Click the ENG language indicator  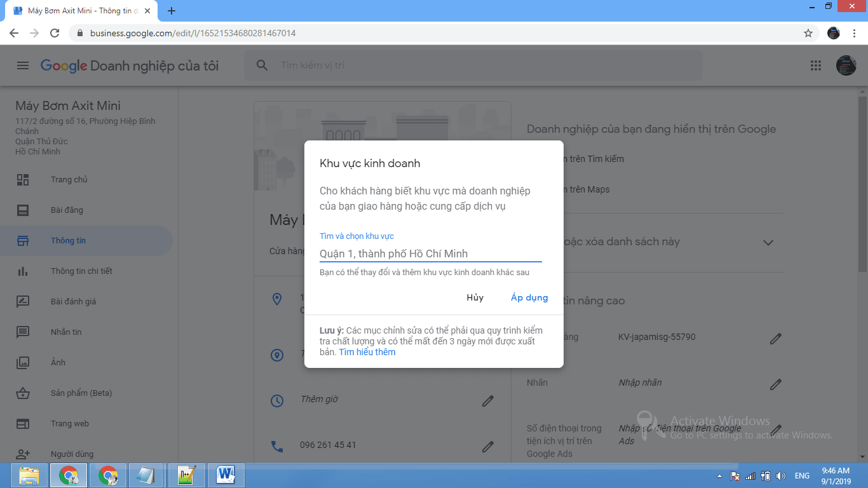pos(802,476)
